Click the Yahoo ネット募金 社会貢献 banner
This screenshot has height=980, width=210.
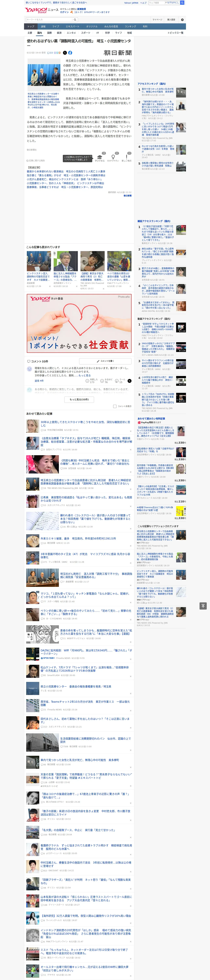(x=79, y=323)
